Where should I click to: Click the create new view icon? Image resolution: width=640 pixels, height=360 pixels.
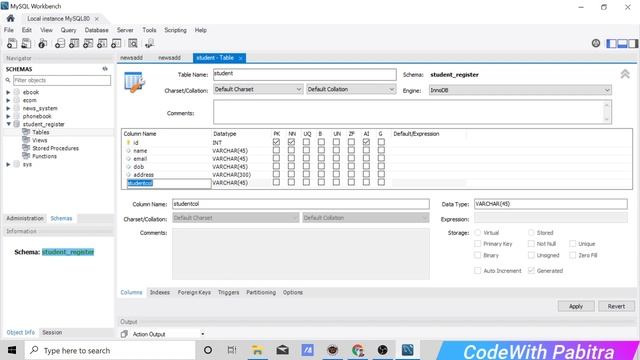click(x=88, y=43)
